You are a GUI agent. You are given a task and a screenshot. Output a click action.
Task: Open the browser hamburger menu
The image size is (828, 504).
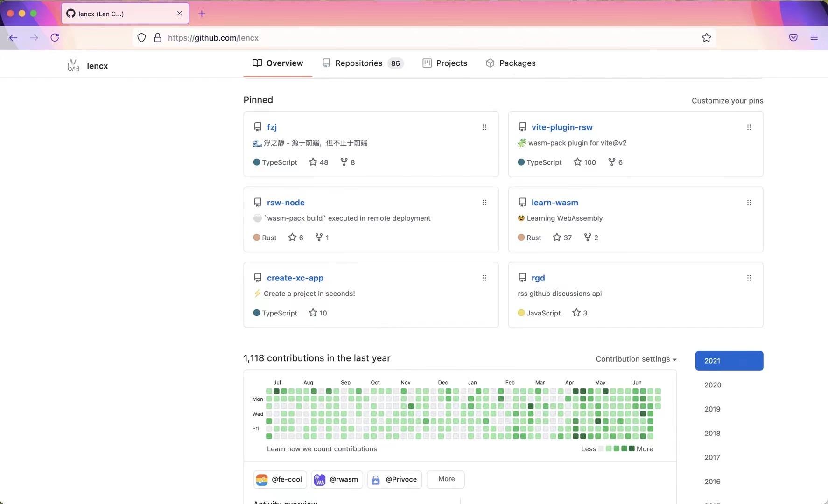tap(814, 38)
